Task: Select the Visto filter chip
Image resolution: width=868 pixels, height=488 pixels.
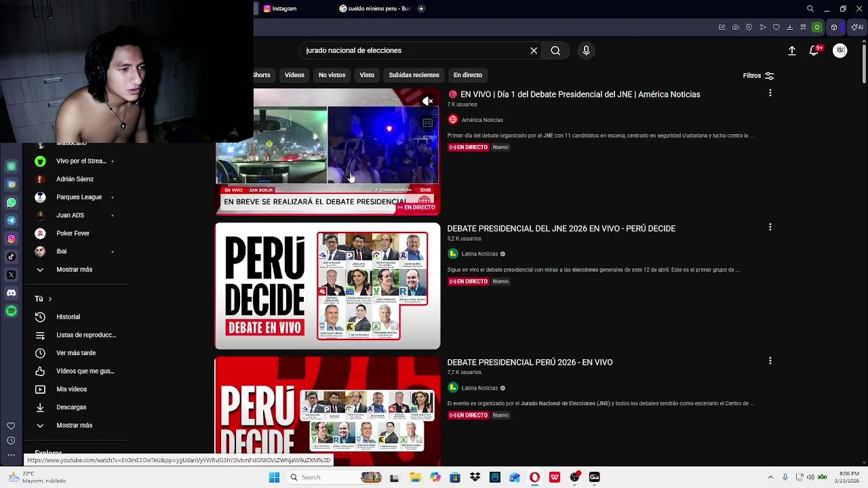Action: coord(367,75)
